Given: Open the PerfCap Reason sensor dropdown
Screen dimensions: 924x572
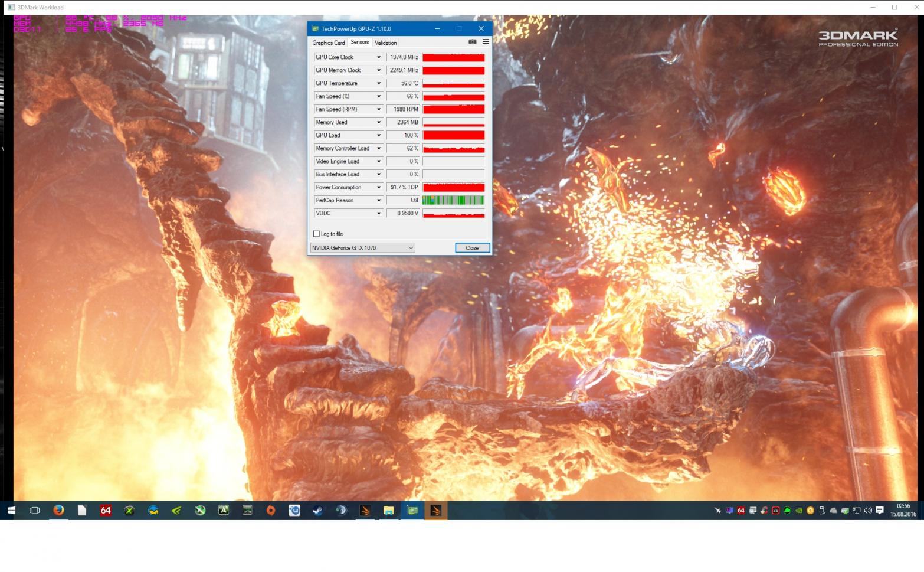Looking at the screenshot, I should (379, 200).
